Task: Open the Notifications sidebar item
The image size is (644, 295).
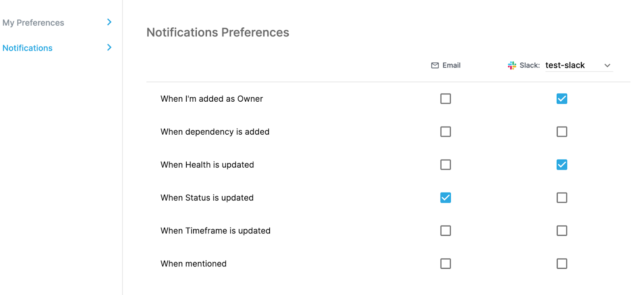Action: 27,48
